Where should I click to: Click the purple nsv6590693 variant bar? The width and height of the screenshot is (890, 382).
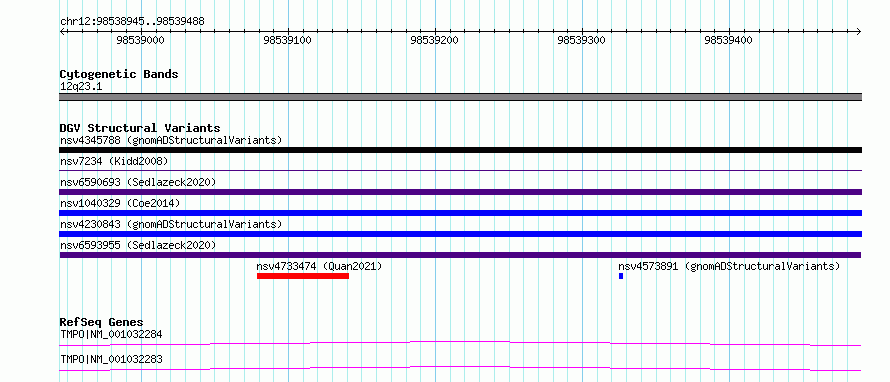(461, 192)
